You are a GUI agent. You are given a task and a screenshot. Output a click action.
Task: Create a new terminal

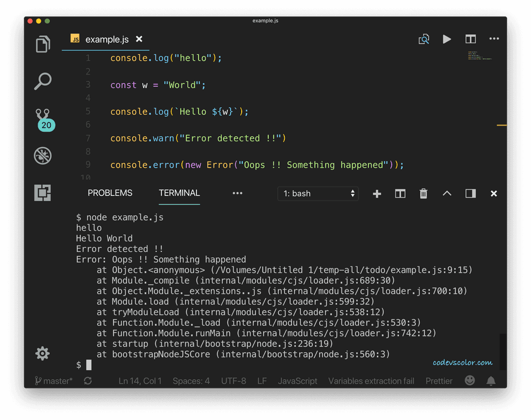pos(377,194)
